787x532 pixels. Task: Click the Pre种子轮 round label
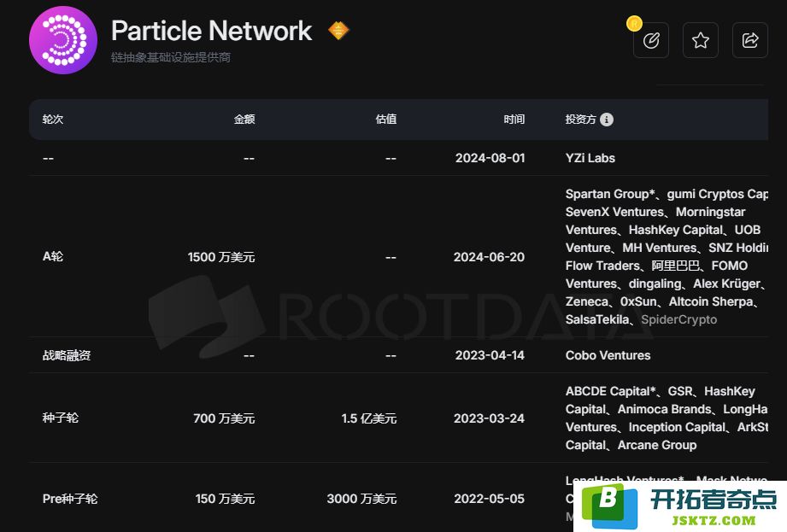tap(70, 499)
